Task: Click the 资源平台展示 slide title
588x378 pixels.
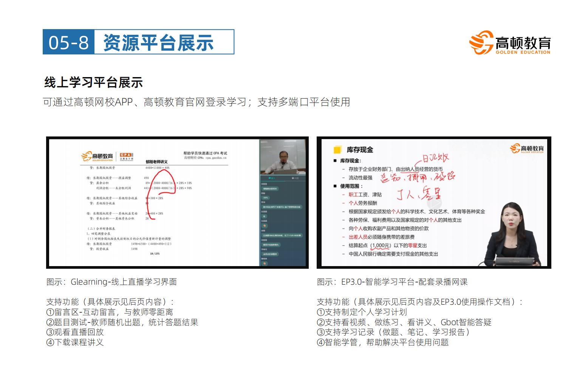Action: [159, 42]
